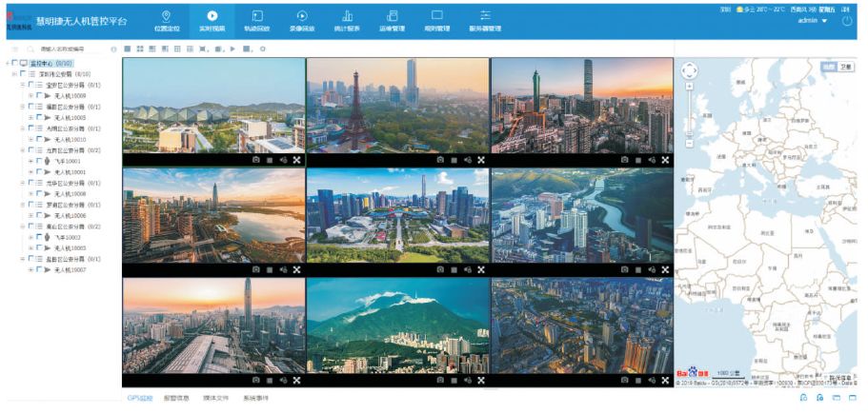
Task: Collapse the 监控中心 tree node
Action: click(6, 64)
